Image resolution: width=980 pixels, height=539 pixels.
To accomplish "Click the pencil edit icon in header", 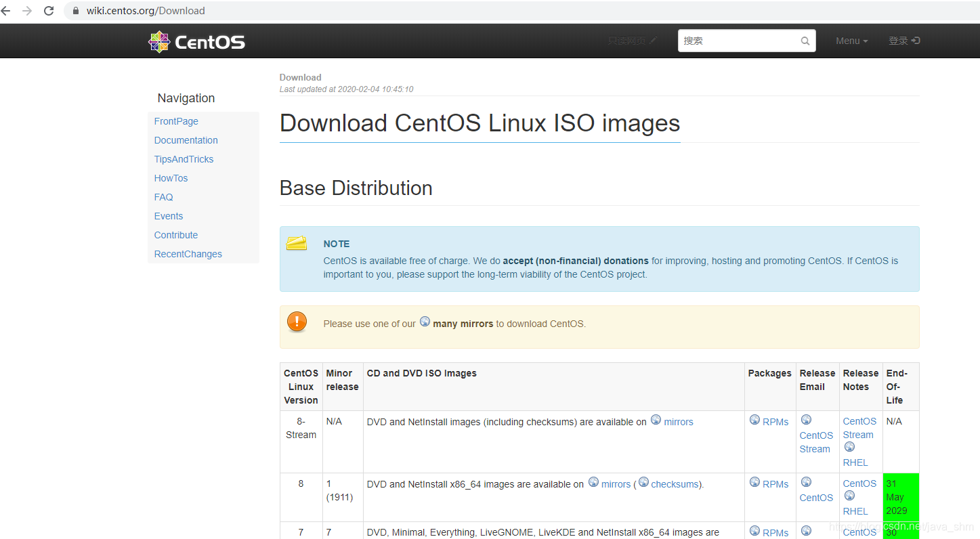I will pyautogui.click(x=653, y=41).
